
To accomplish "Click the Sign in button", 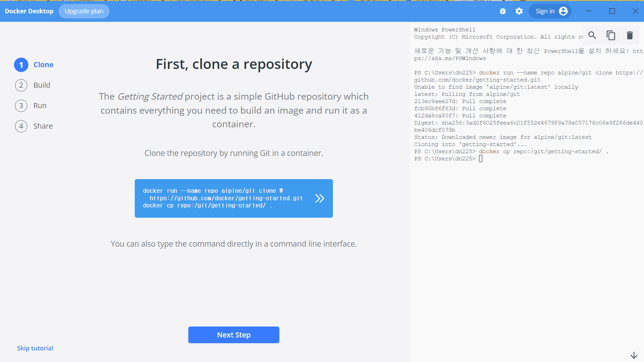I will click(x=550, y=11).
